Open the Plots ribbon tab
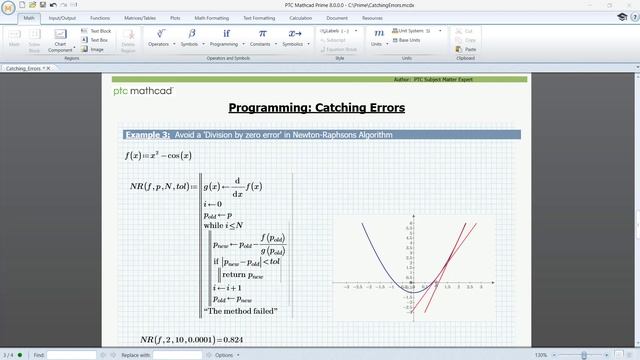 175,18
